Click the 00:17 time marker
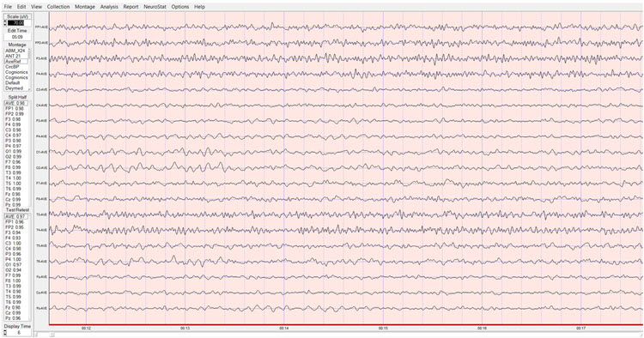644x338 pixels. [580, 329]
